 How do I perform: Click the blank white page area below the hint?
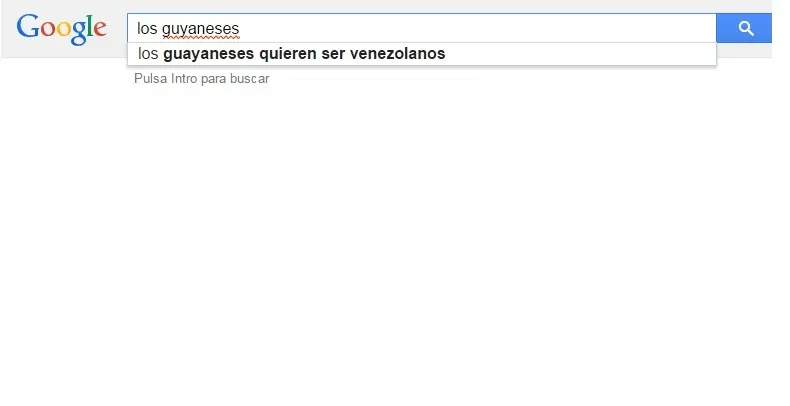[393, 242]
